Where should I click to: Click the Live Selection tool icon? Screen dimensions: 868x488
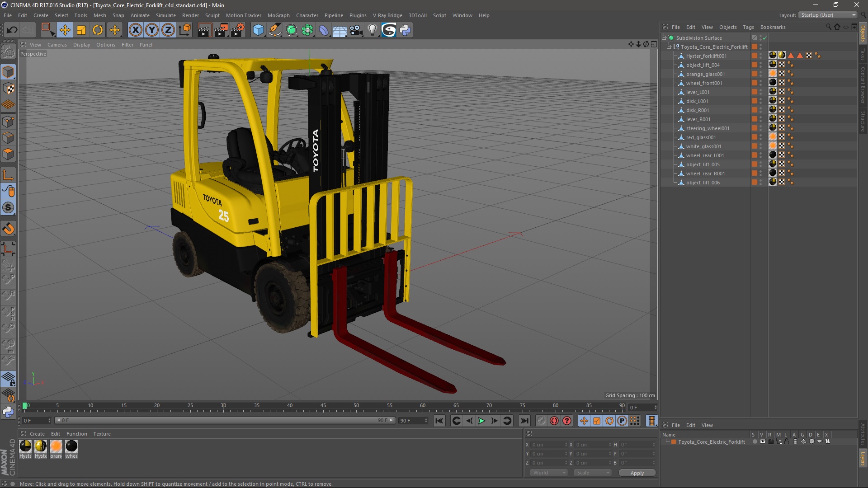48,30
